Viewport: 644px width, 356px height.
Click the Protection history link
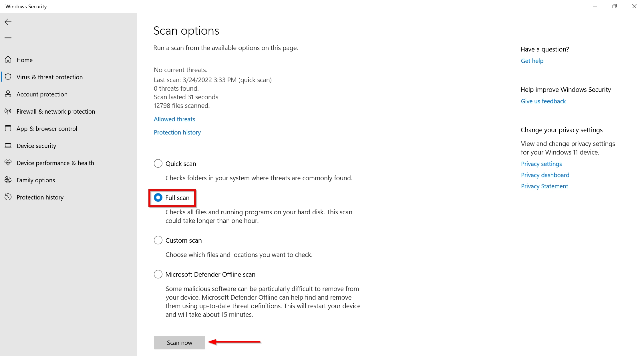pos(176,132)
